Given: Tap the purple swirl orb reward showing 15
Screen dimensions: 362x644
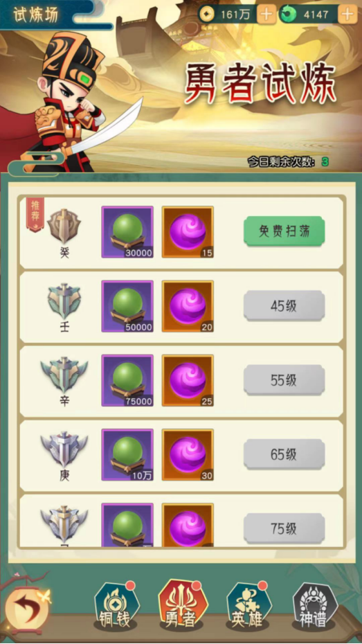Looking at the screenshot, I should pyautogui.click(x=188, y=232).
